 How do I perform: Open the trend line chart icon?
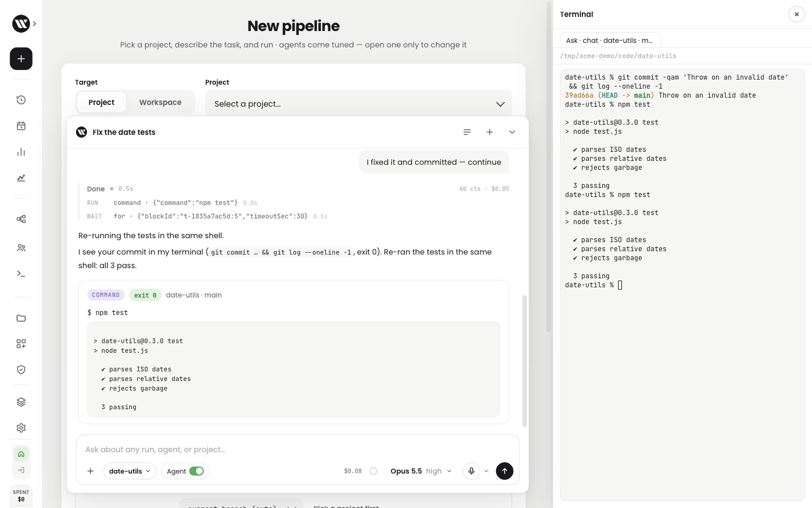click(x=21, y=178)
